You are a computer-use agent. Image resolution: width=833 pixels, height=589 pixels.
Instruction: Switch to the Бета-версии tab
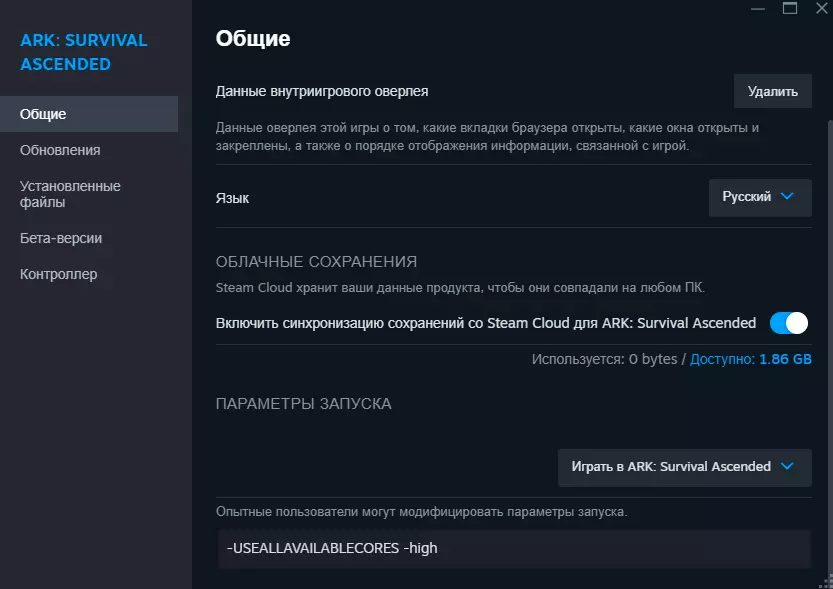pos(61,238)
